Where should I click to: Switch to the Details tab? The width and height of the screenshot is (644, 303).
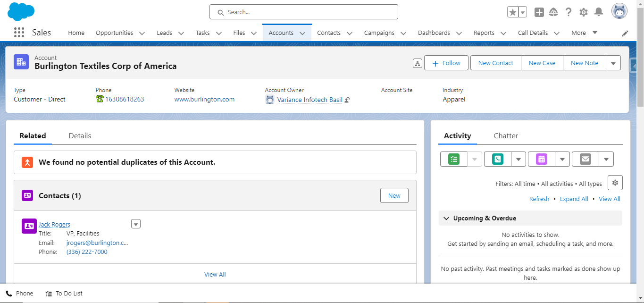click(x=80, y=135)
